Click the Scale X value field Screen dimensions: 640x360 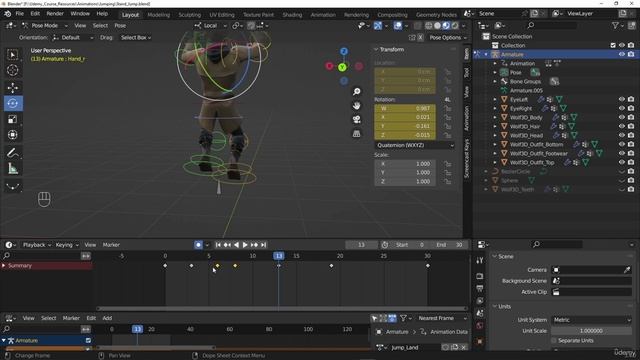405,164
